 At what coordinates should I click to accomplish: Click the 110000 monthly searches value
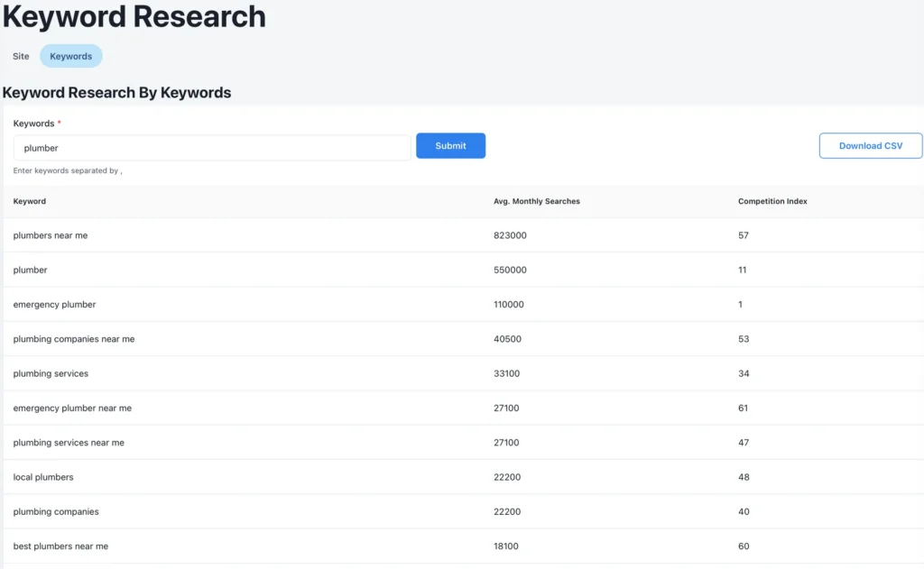pyautogui.click(x=509, y=305)
